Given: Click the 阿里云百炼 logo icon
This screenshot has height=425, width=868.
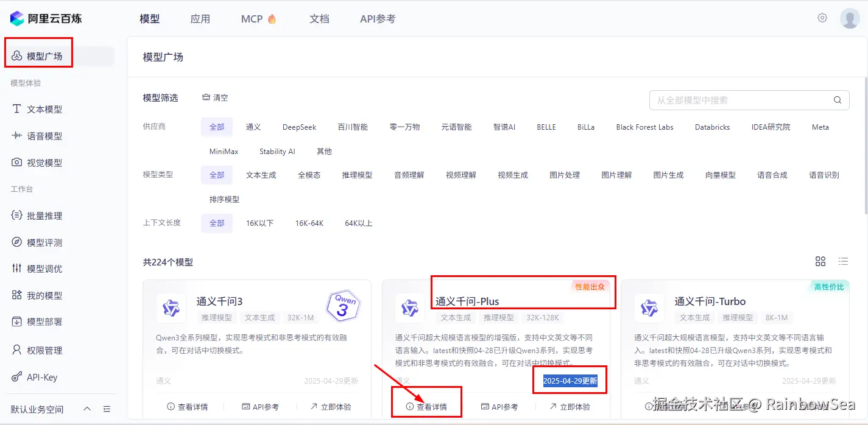Looking at the screenshot, I should (17, 18).
